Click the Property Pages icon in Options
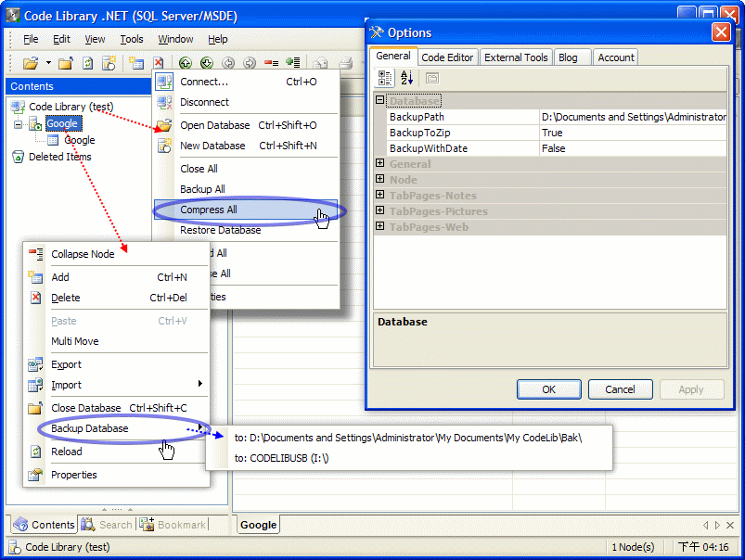Image resolution: width=745 pixels, height=560 pixels. coord(432,78)
